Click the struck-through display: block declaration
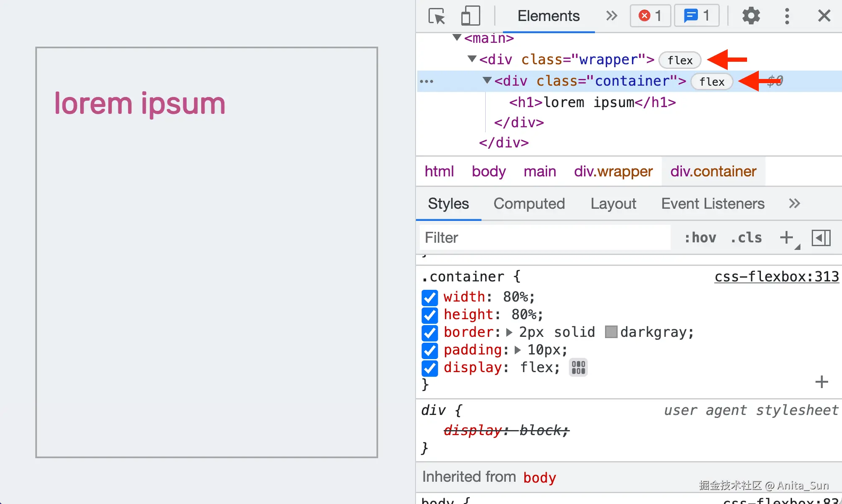 506,430
